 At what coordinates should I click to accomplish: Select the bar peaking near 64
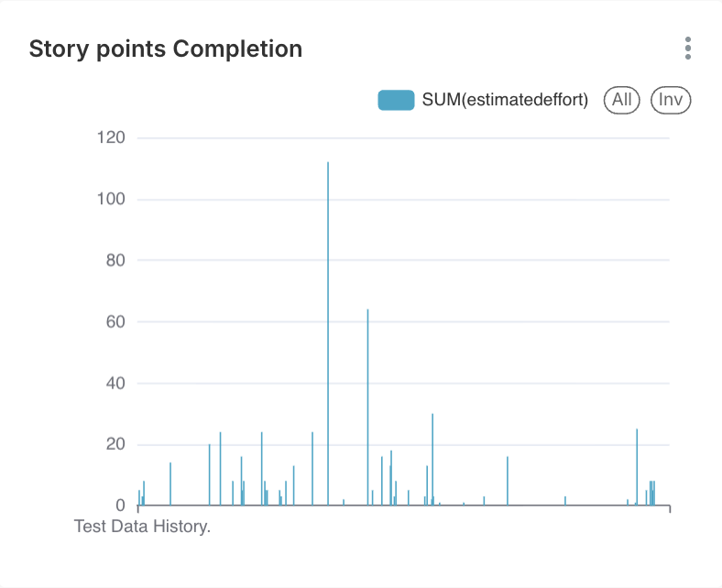[x=368, y=407]
